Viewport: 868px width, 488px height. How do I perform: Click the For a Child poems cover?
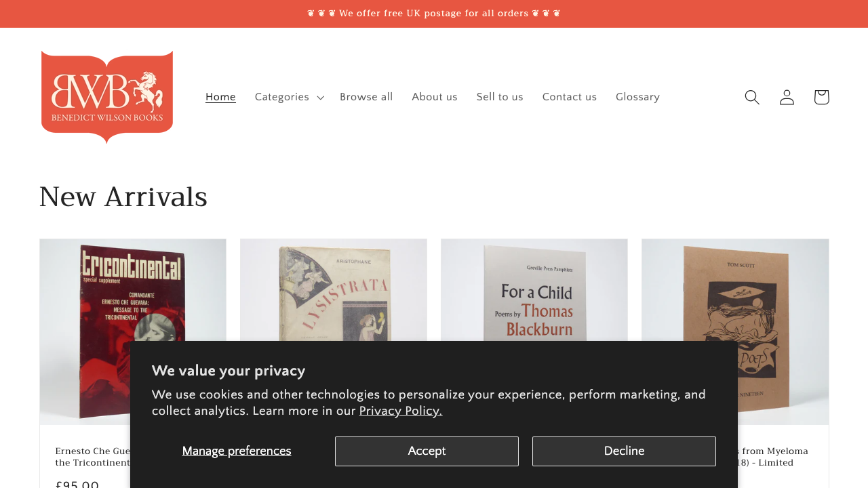[x=534, y=298]
